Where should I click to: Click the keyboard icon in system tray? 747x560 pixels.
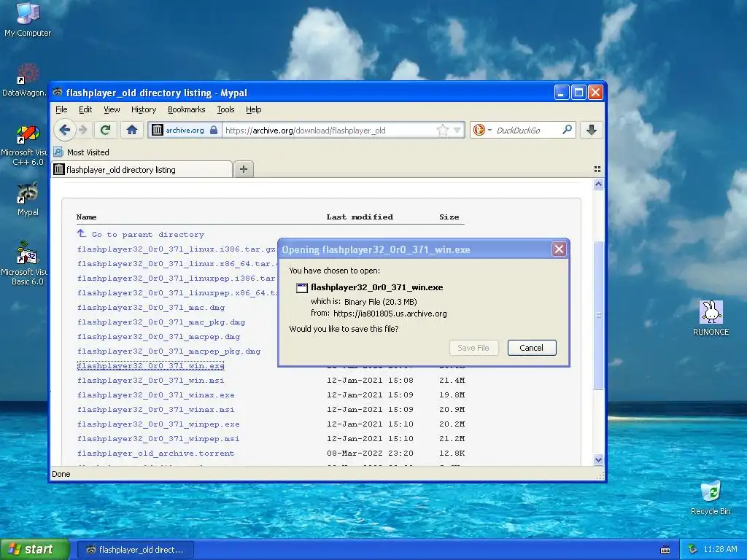pyautogui.click(x=665, y=550)
